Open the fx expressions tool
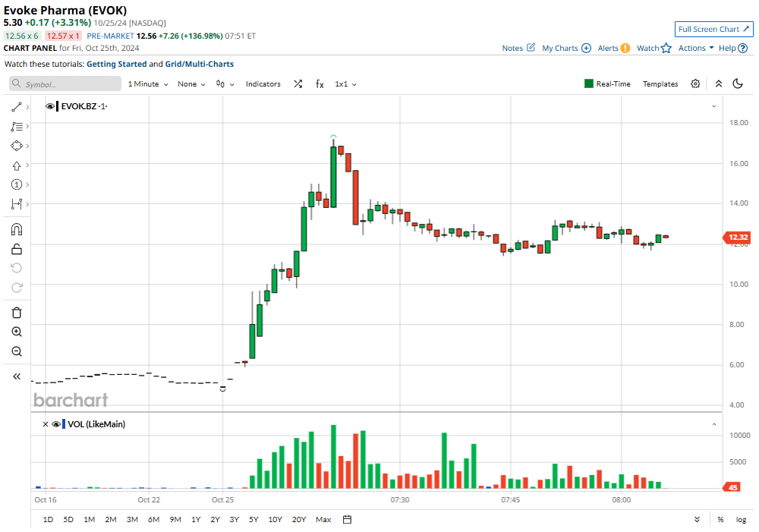This screenshot has width=759, height=532. click(320, 83)
